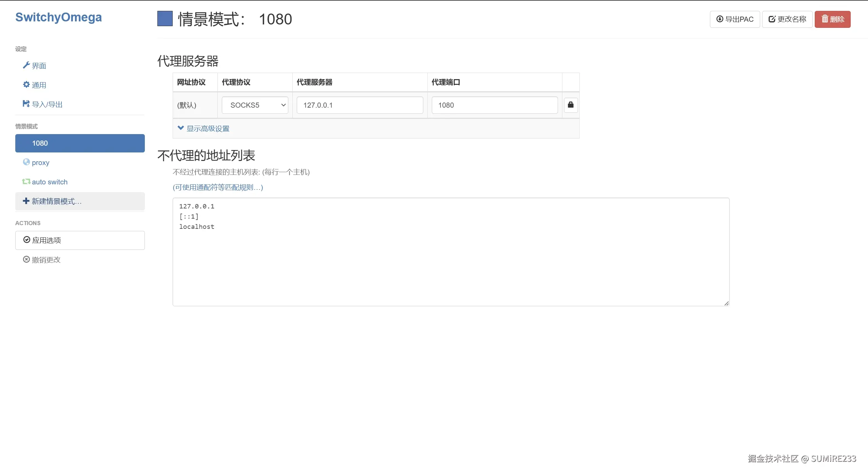868x475 pixels.
Task: Click the 导出PAC button
Action: pyautogui.click(x=735, y=19)
